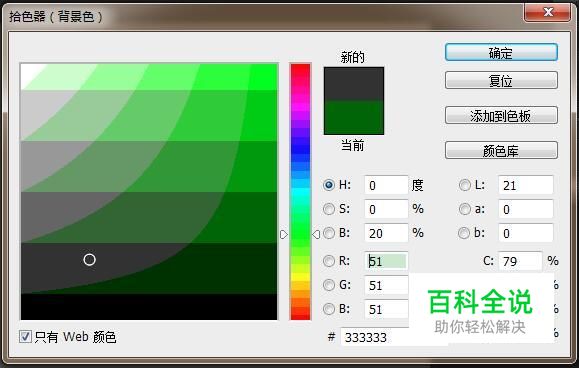Confirm with the 确定 button

pos(501,52)
